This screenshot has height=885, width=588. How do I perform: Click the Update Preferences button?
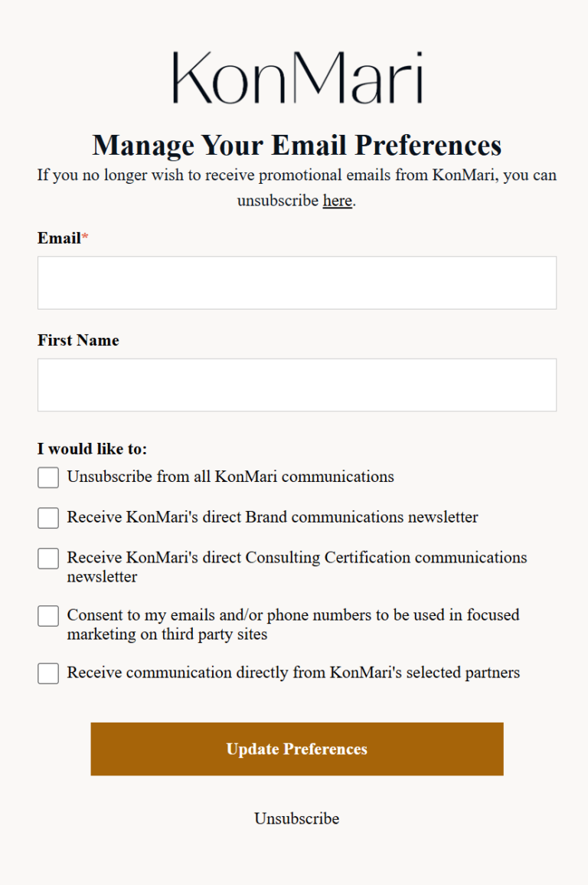point(297,749)
